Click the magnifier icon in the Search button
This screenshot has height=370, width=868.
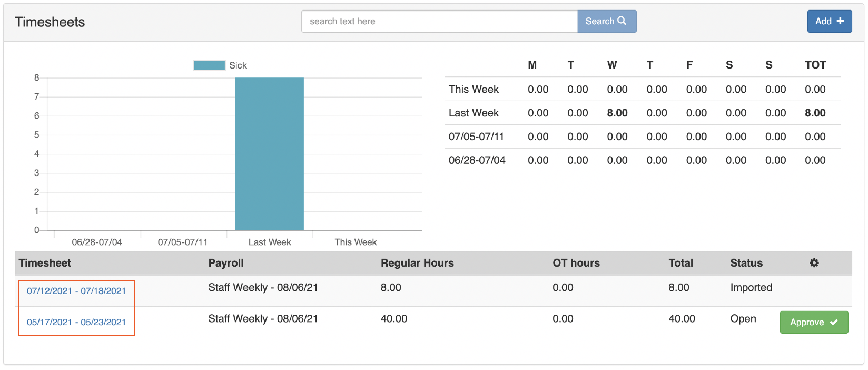point(622,21)
